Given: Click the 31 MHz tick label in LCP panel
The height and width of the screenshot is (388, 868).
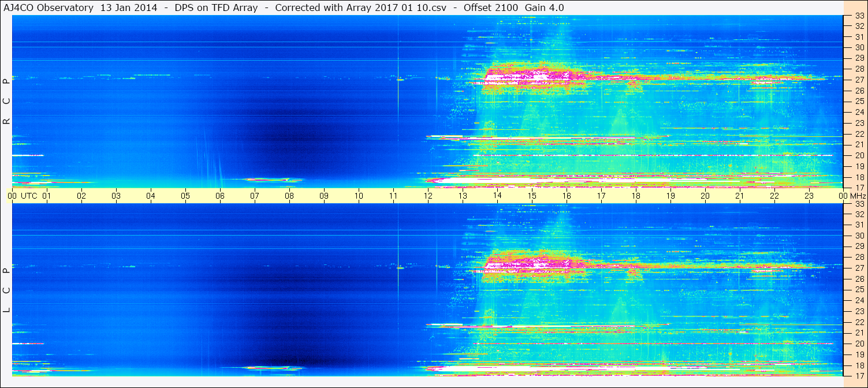Looking at the screenshot, I should click(x=859, y=225).
